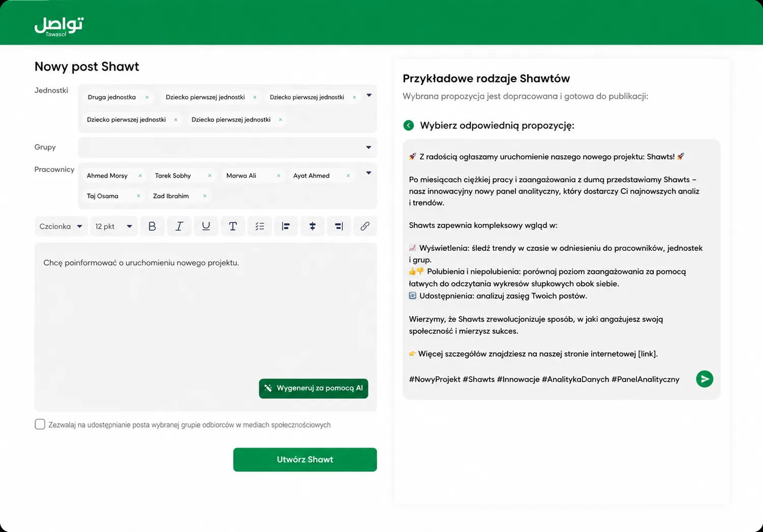Select the 'Nowy post Shawt' heading
763x532 pixels.
pos(87,67)
